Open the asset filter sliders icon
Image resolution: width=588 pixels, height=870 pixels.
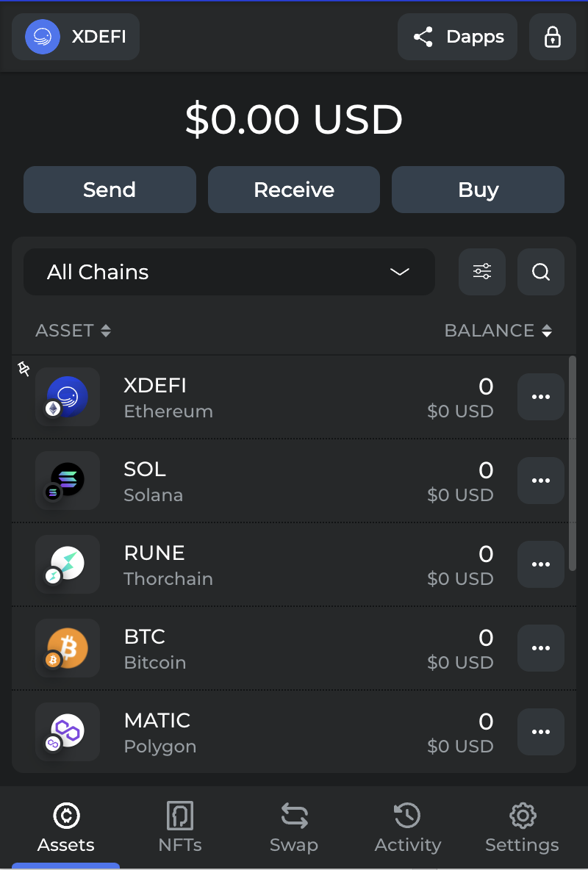(482, 272)
